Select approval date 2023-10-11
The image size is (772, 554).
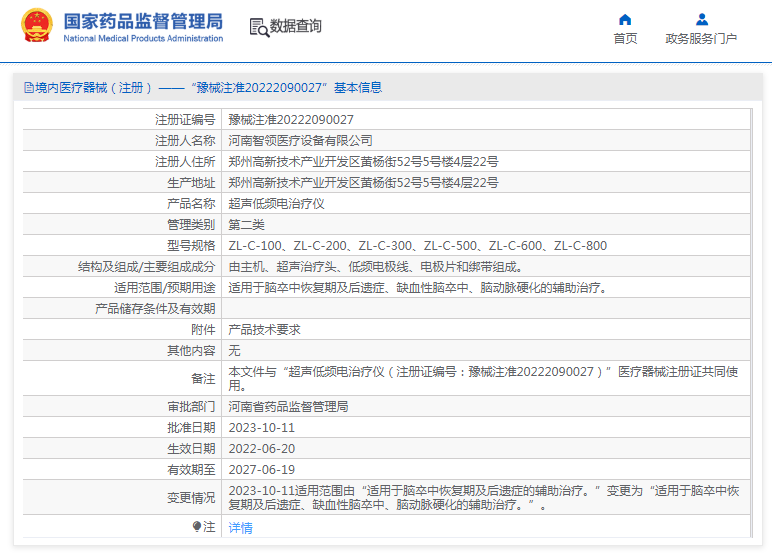261,428
